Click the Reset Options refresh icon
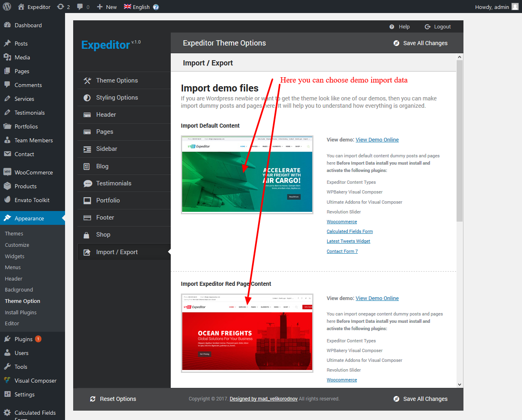522x420 pixels. (x=93, y=399)
